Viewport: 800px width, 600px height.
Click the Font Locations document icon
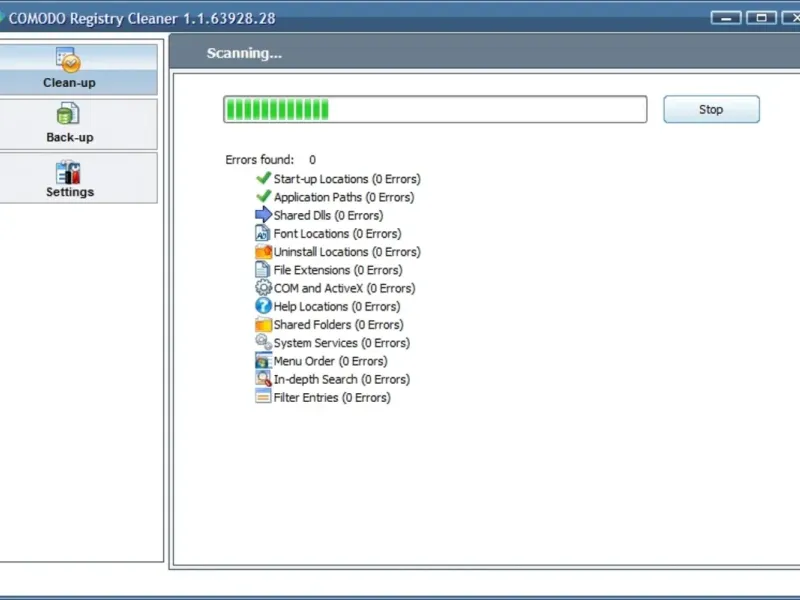click(x=262, y=233)
